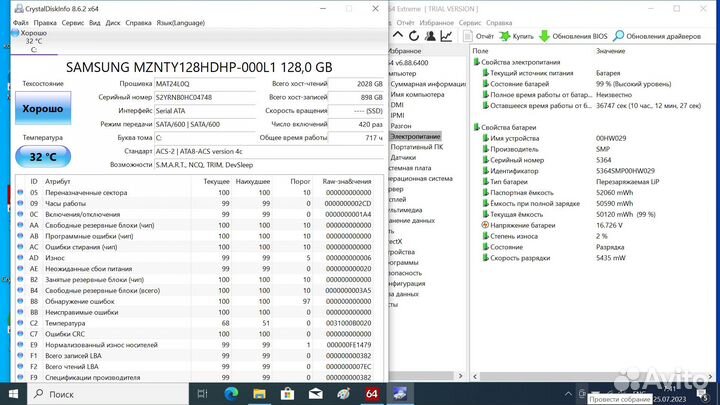Screen dimensions: 720x405
Task: Open the Файл menu in CrystalDiskInfo
Action: click(20, 22)
